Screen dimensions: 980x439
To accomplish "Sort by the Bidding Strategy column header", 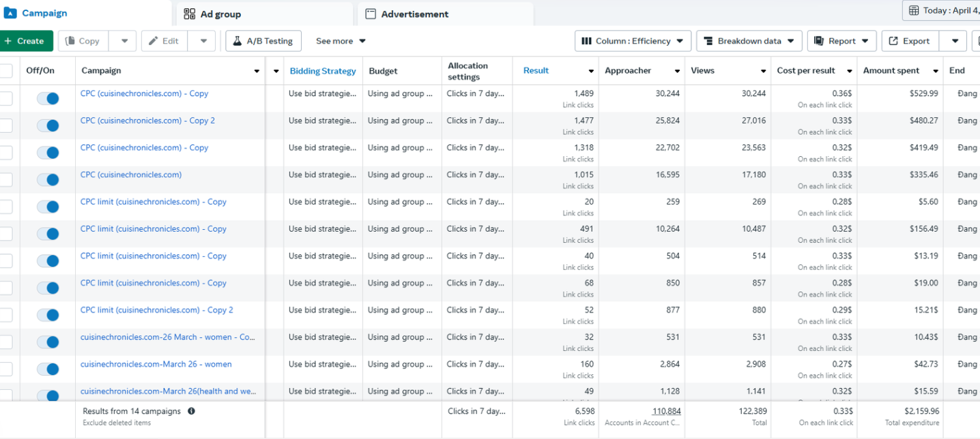I will tap(323, 71).
